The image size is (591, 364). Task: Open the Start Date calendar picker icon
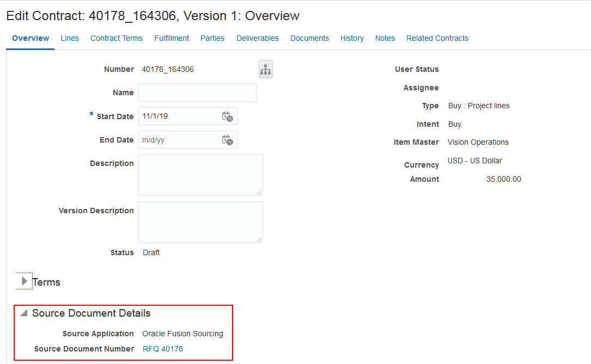click(228, 116)
